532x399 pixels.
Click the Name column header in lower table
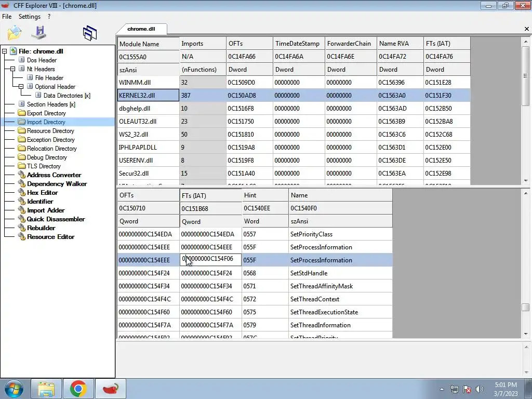(340, 195)
